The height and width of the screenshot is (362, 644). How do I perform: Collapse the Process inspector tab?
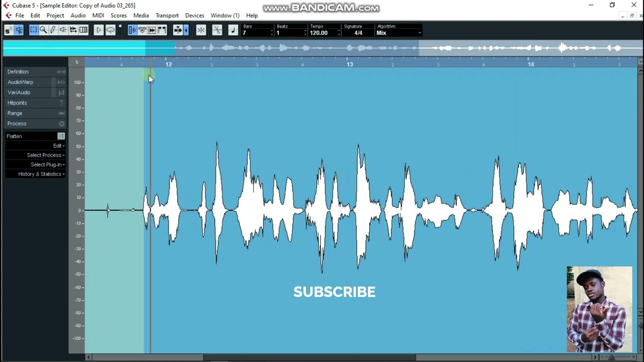tap(35, 124)
